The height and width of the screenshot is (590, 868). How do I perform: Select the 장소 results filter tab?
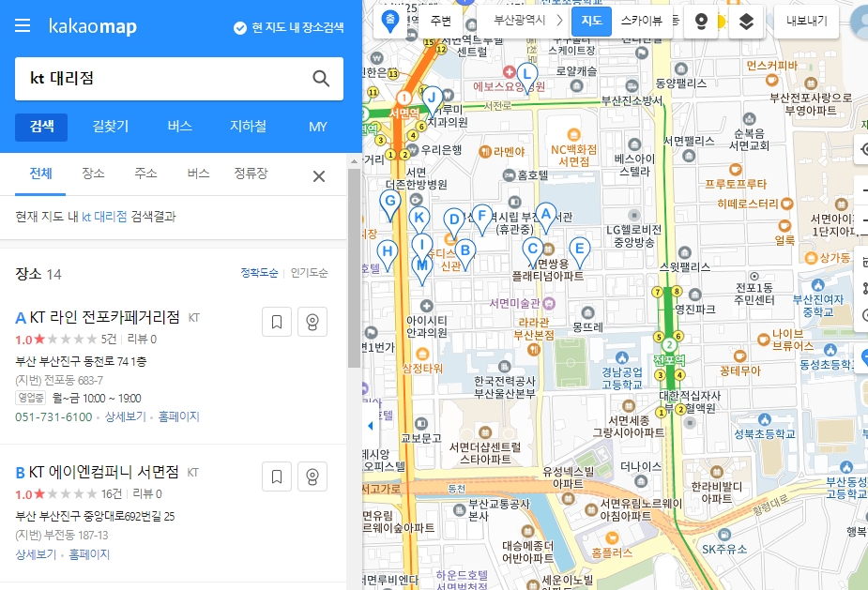pyautogui.click(x=93, y=174)
